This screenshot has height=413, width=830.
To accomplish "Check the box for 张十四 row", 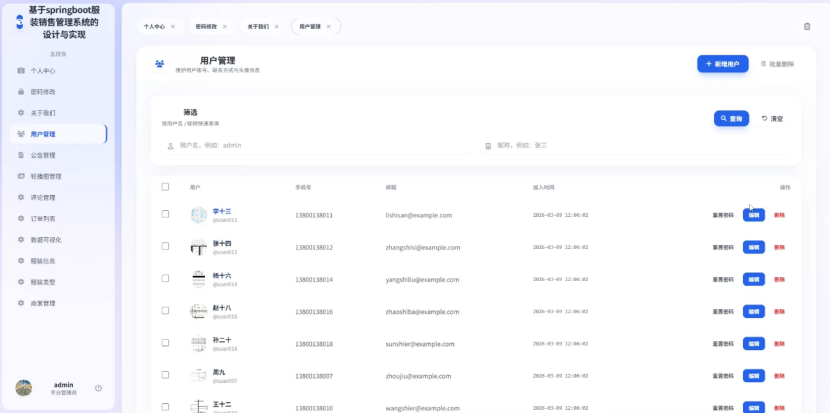I will [165, 246].
